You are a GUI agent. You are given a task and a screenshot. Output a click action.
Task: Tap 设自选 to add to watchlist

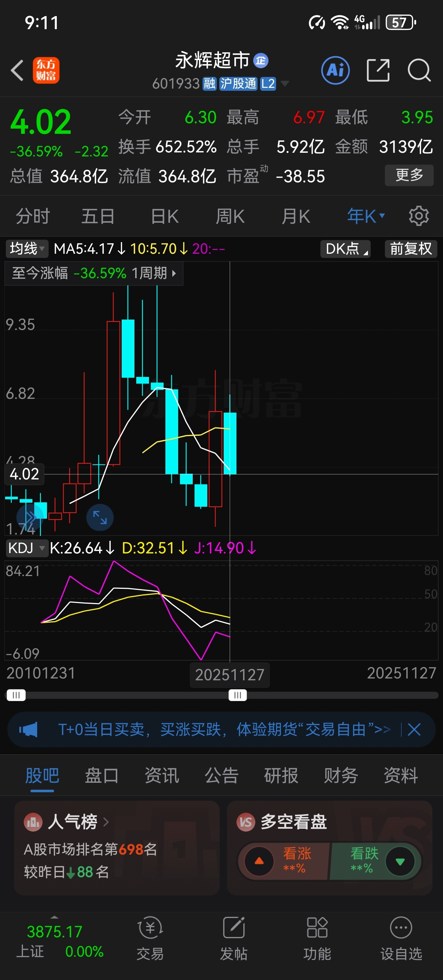[401, 938]
